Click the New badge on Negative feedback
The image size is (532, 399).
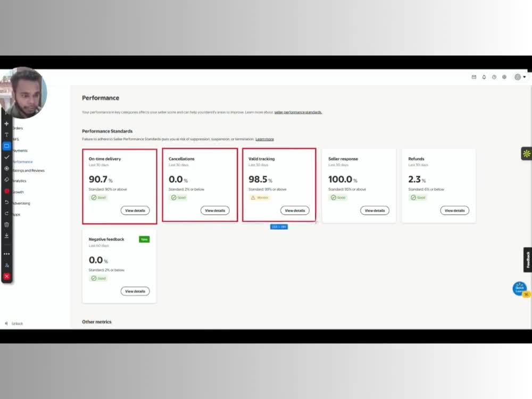(x=144, y=239)
